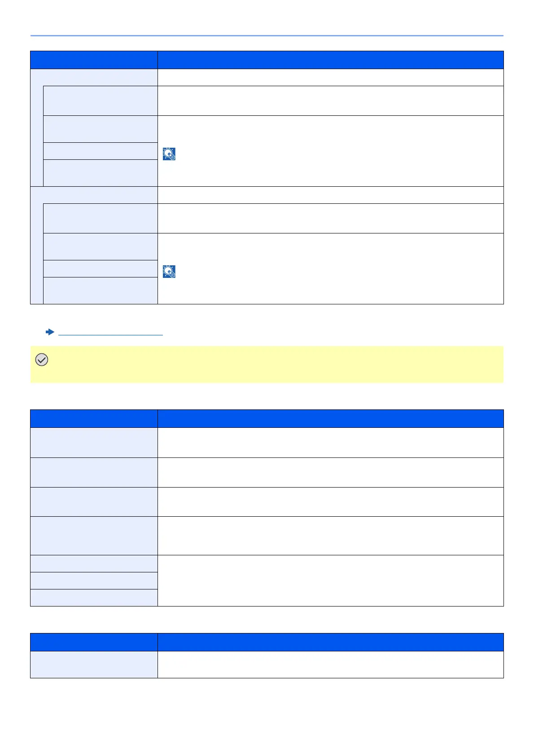Select the middle table's narrow blue header cell
This screenshot has width=534, height=756.
click(94, 418)
